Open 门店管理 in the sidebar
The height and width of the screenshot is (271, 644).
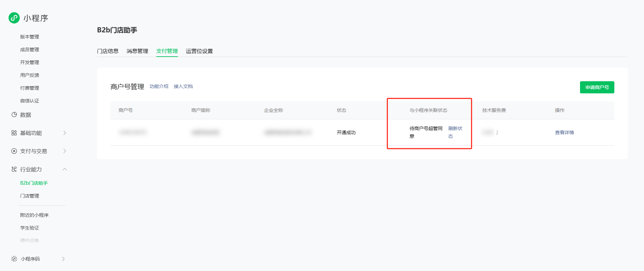(30, 196)
